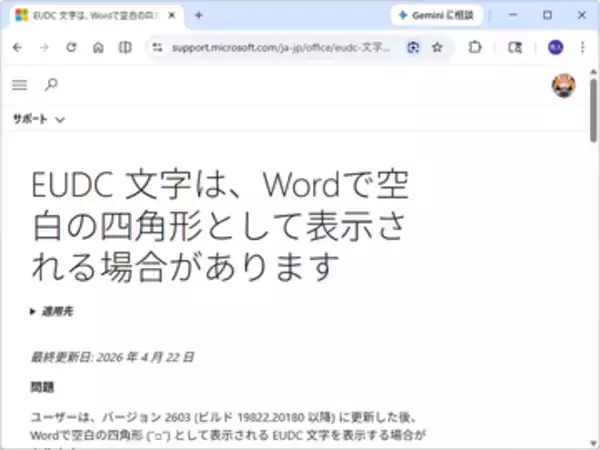Image resolution: width=600 pixels, height=450 pixels.
Task: Select the EUDC 文字は tab
Action: 98,15
